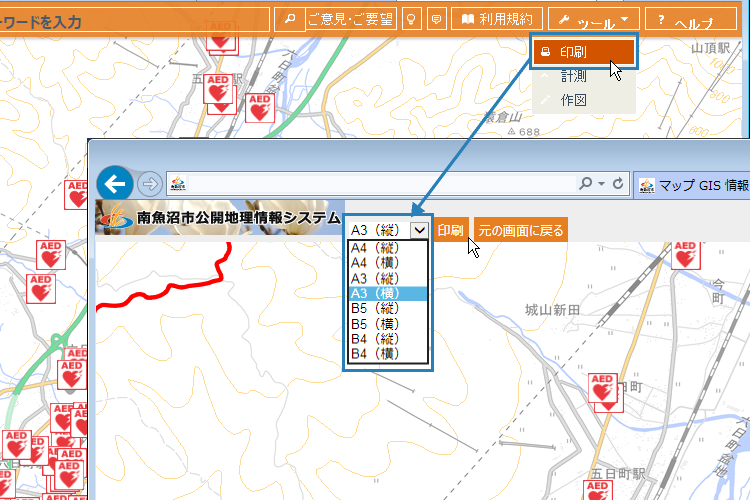Screen dimensions: 750x500
Task: Select 作図 drawing in tools menu
Action: coord(584,100)
